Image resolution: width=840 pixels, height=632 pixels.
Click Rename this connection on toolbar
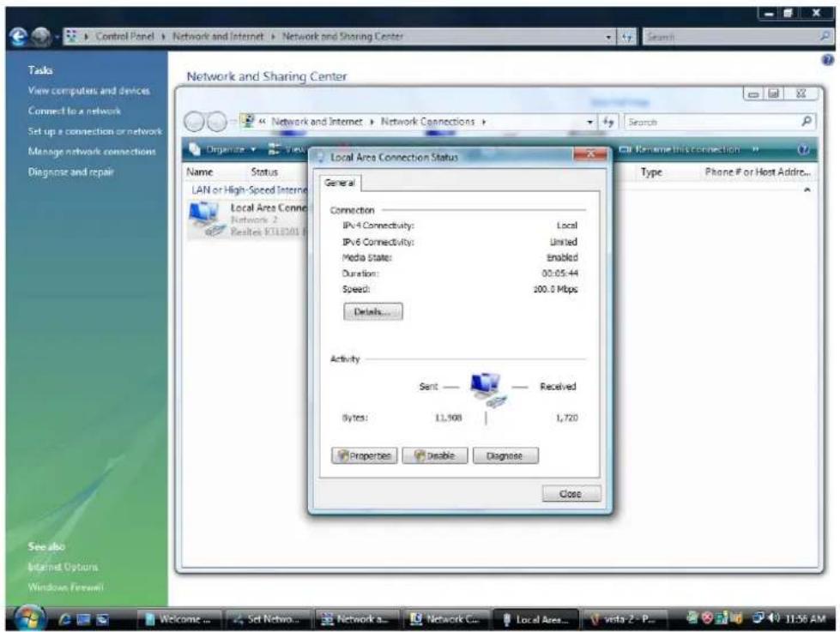681,149
